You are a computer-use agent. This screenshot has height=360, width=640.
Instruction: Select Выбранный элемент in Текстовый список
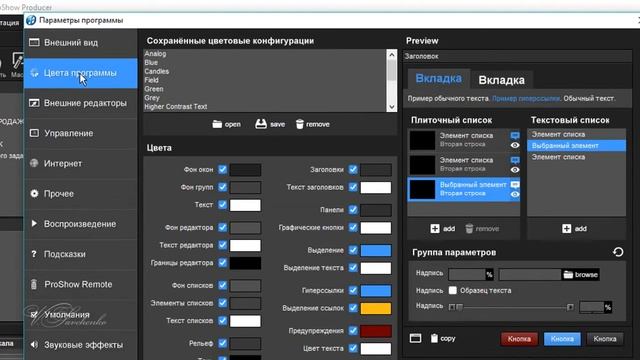(x=576, y=146)
